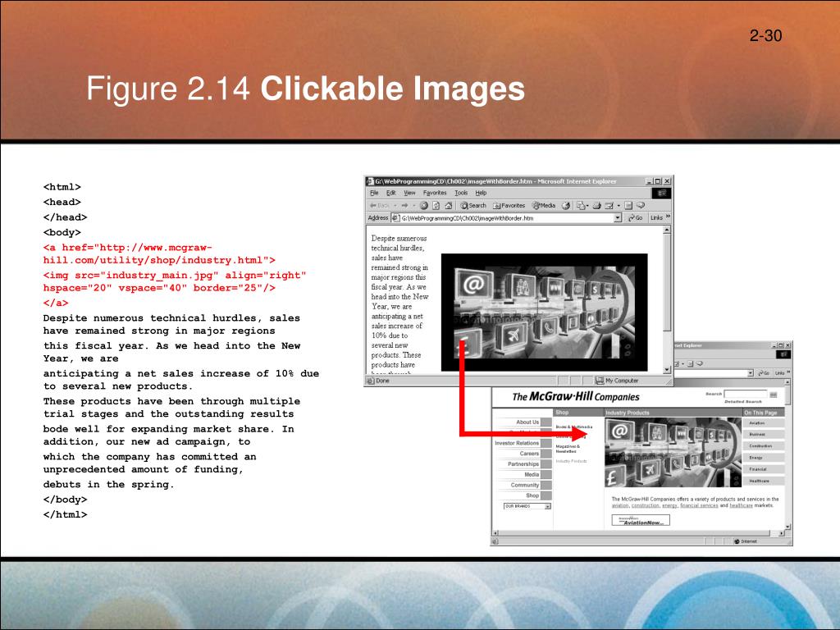Click Shop in McGraw-Hill left navigation

pyautogui.click(x=532, y=495)
